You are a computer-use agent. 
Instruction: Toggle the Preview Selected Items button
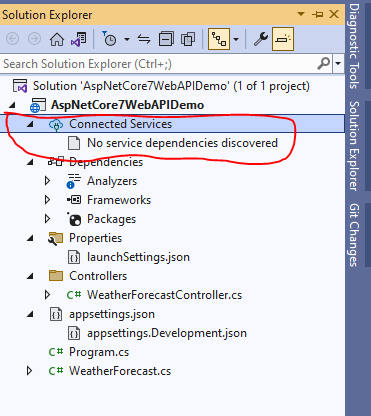pos(283,39)
